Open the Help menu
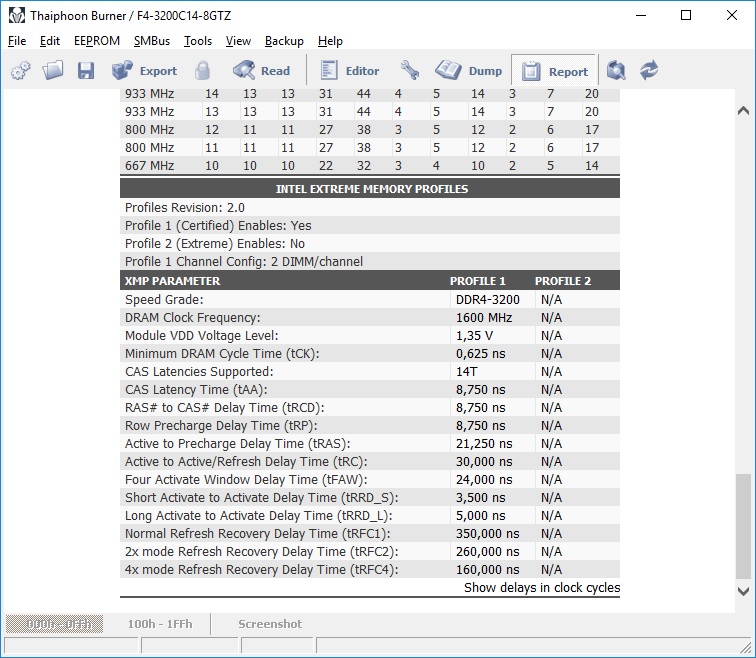The height and width of the screenshot is (658, 756). pos(330,41)
